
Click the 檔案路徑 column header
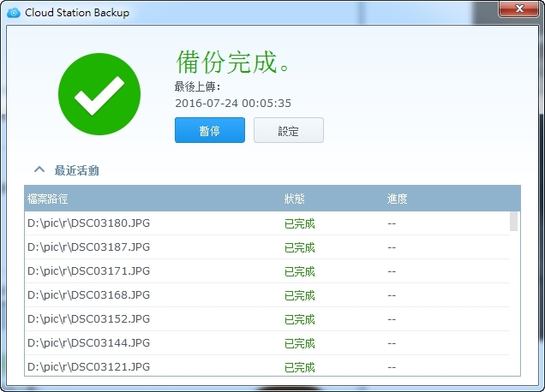coord(48,199)
